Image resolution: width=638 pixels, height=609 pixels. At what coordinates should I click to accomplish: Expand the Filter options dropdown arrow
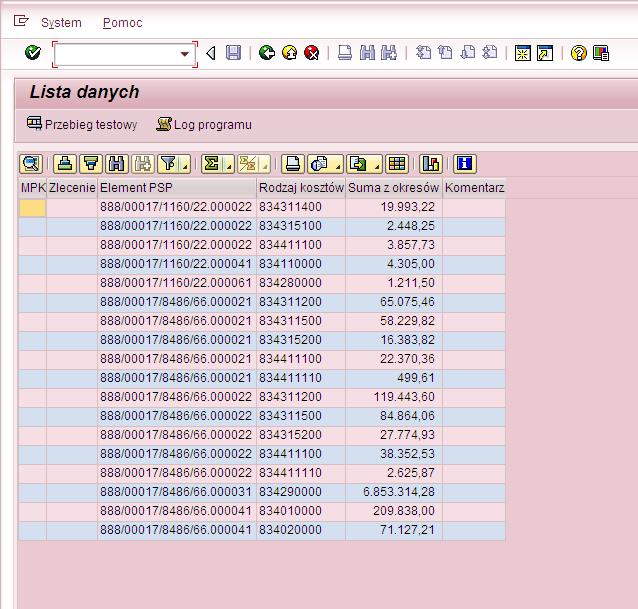185,164
